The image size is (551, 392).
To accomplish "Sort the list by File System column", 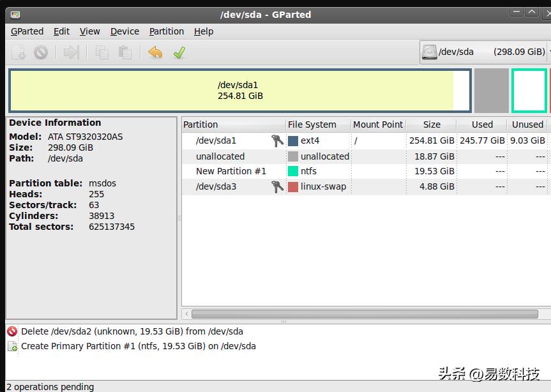I will pyautogui.click(x=312, y=124).
